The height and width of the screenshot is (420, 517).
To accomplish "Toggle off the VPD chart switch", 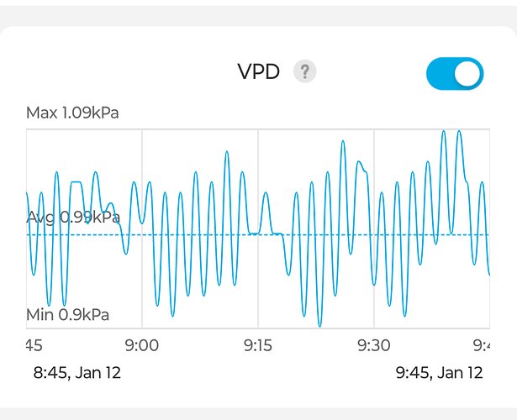I will click(x=455, y=73).
